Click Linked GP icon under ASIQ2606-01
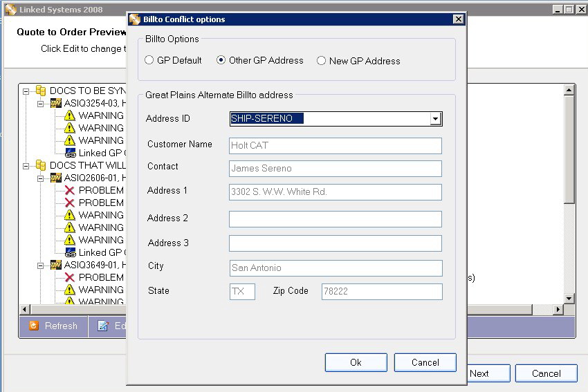The height and width of the screenshot is (392, 588). pos(70,252)
